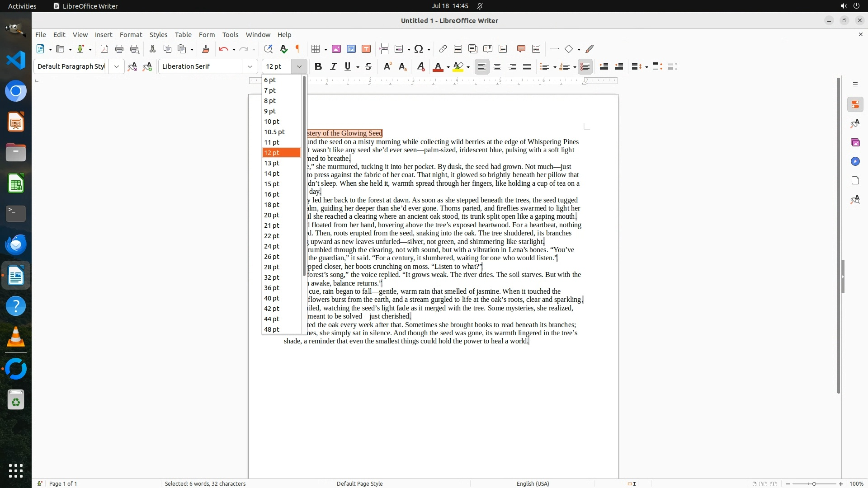Viewport: 868px width, 488px height.
Task: Open the sidebar Navigator compass icon
Action: pos(855,161)
